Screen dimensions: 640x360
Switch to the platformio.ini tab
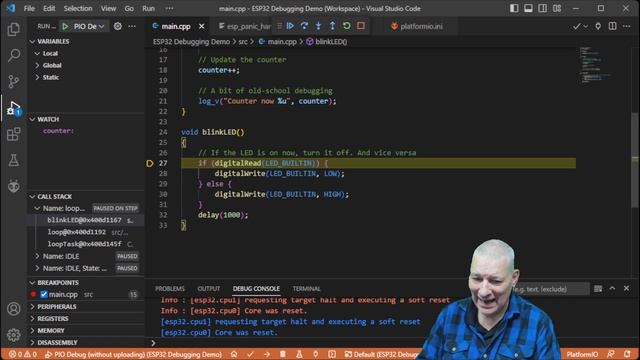point(417,26)
